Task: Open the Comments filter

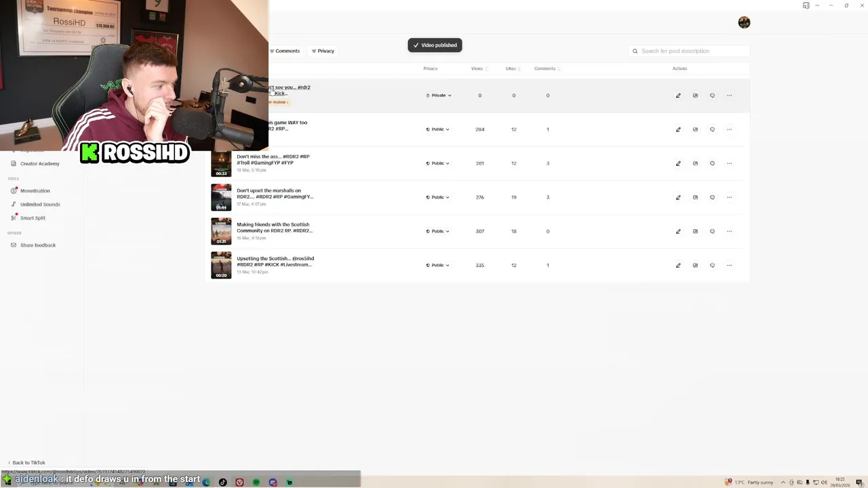Action: coord(285,51)
